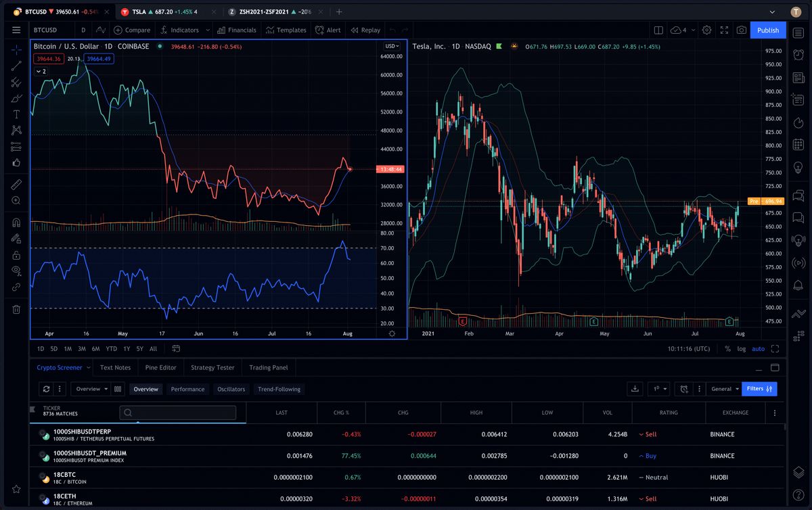Enter fullscreen mode
812x510 pixels.
724,30
